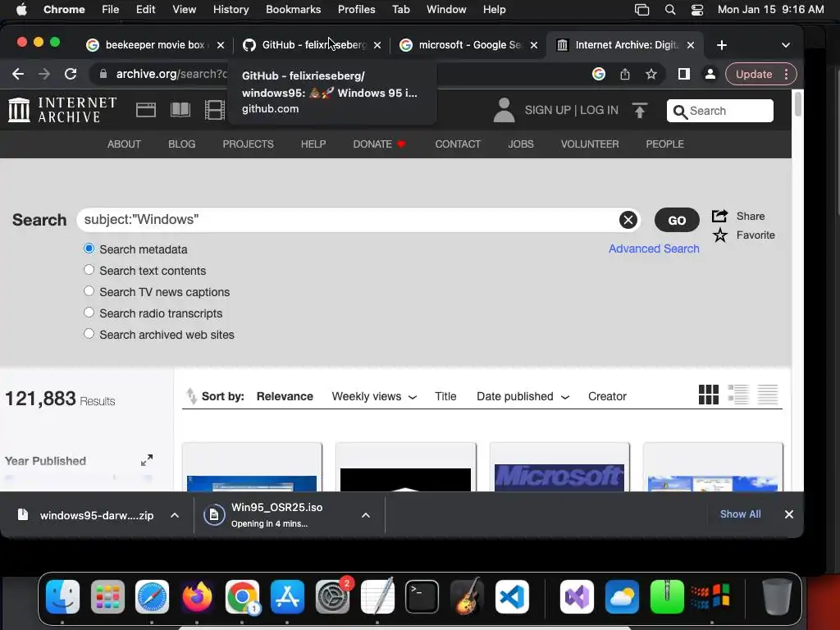Close the downloads bar

tap(788, 514)
